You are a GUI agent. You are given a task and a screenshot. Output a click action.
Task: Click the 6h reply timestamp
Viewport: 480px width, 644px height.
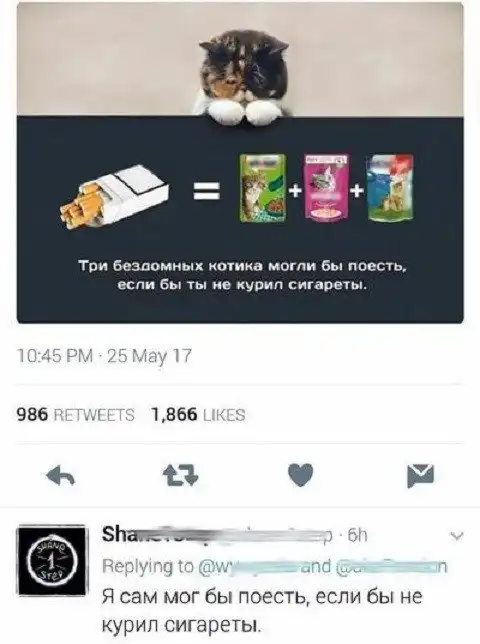coord(357,535)
